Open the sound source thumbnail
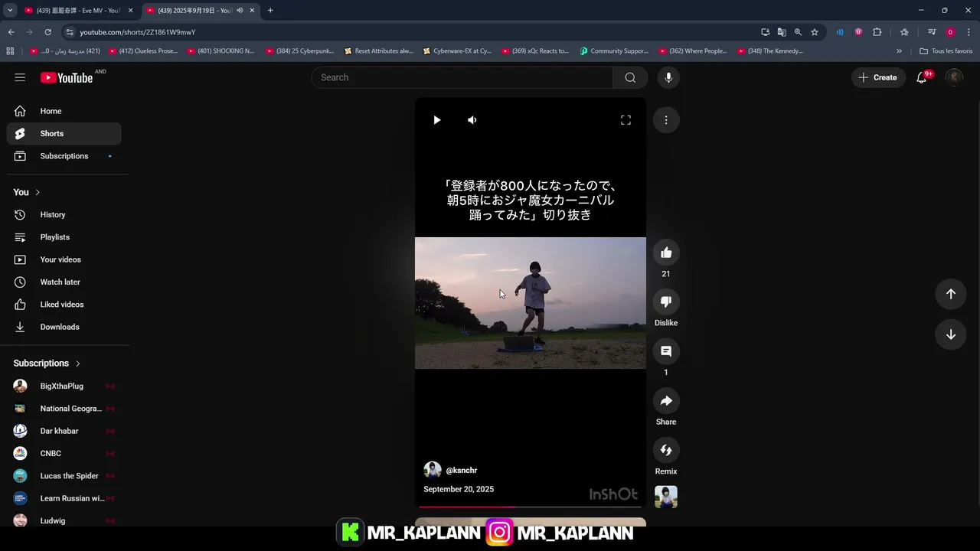 point(666,497)
